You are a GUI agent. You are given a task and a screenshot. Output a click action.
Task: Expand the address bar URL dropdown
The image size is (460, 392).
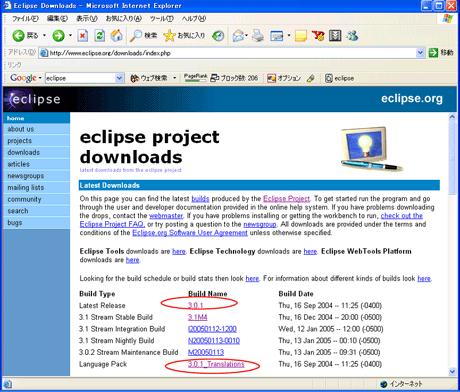click(420, 53)
